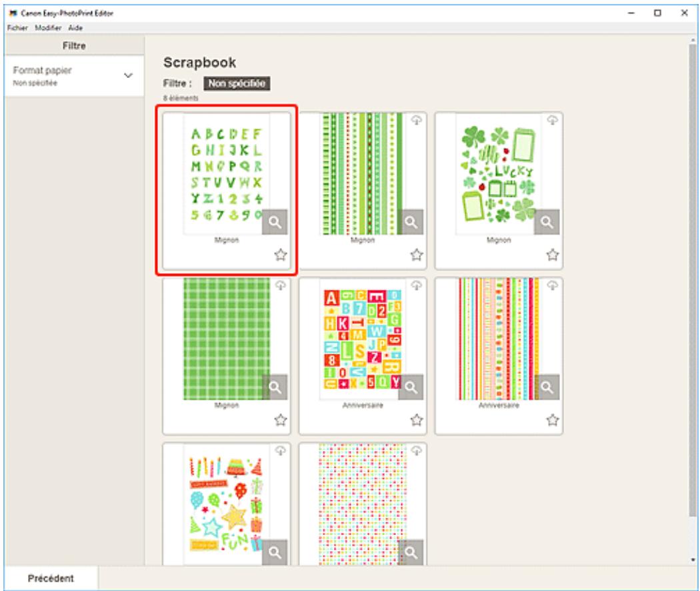This screenshot has height=591, width=700.
Task: Click cloud download icon on plaid template
Action: [x=281, y=285]
